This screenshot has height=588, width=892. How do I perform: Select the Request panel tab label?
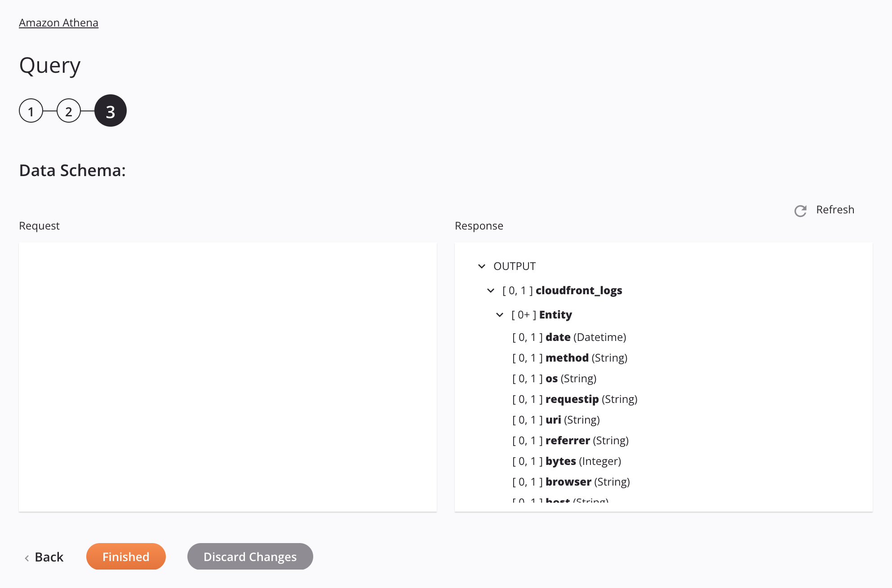pos(40,226)
